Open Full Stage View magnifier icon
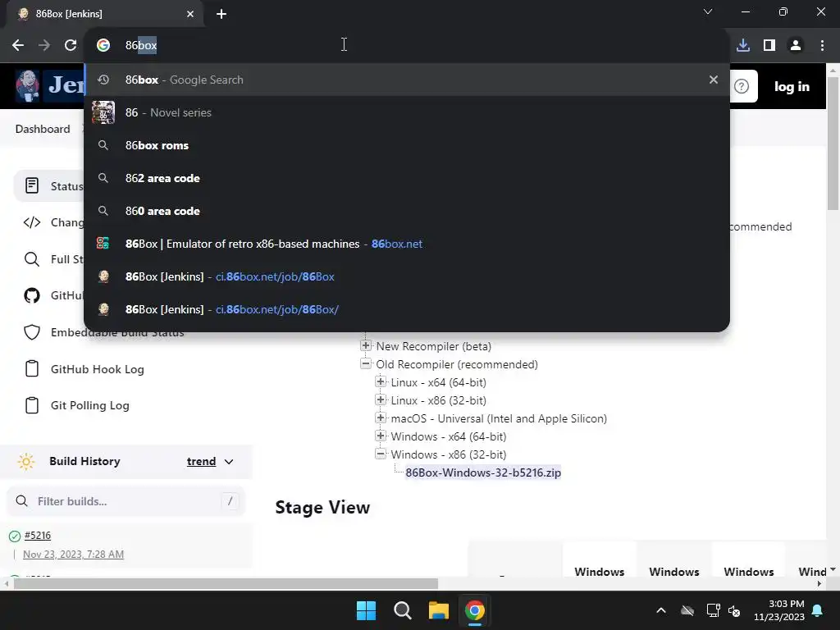 click(x=32, y=259)
